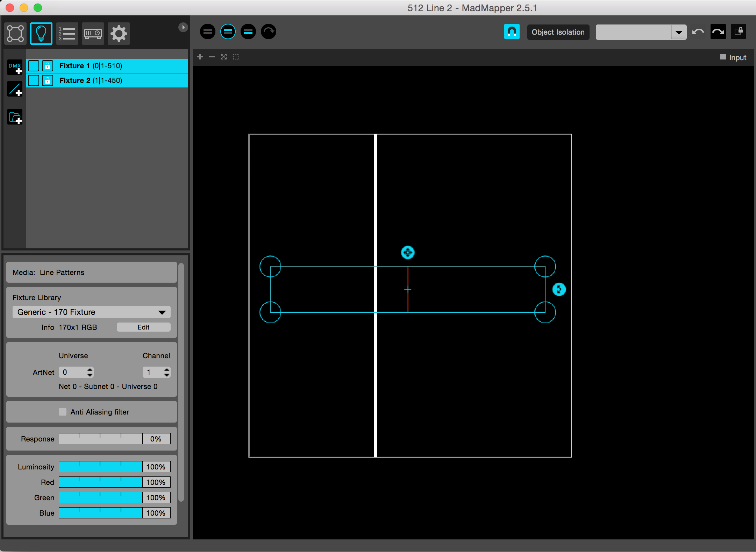Toggle the lock on Fixture 2

[48, 80]
